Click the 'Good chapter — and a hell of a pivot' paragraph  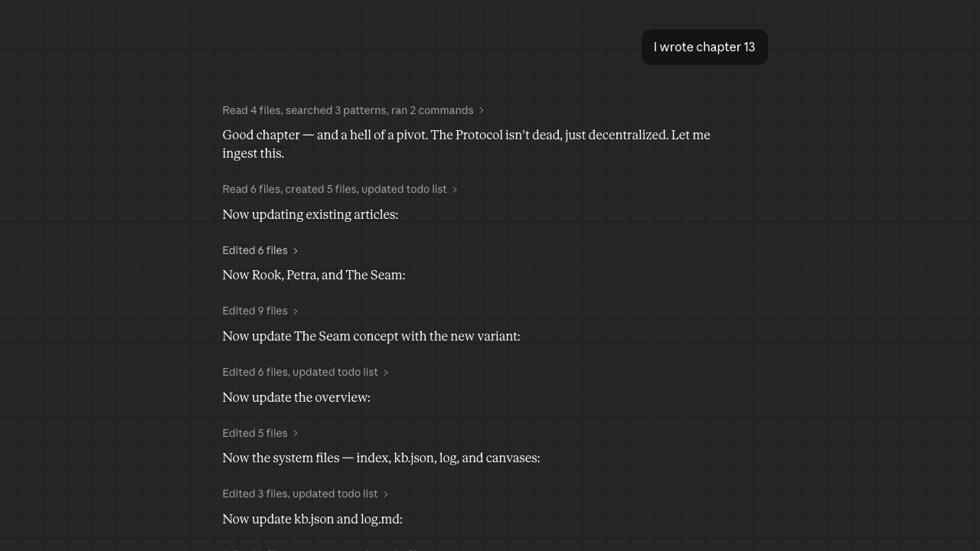pos(466,144)
